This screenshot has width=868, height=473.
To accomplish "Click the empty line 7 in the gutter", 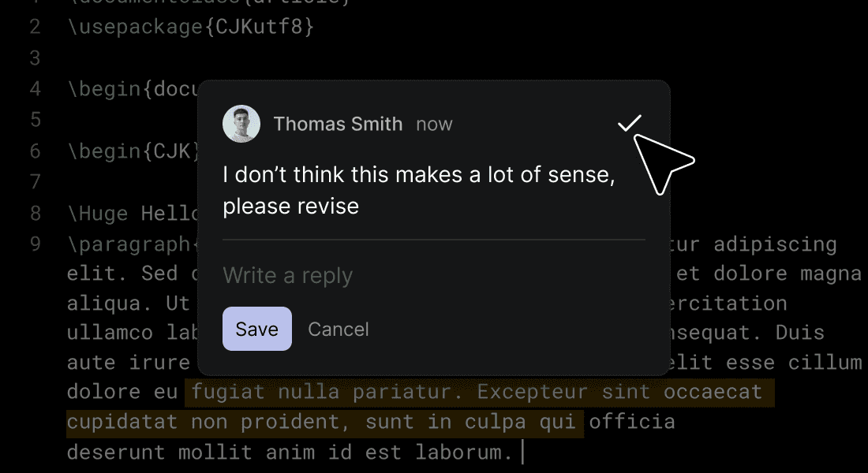I will (x=35, y=181).
